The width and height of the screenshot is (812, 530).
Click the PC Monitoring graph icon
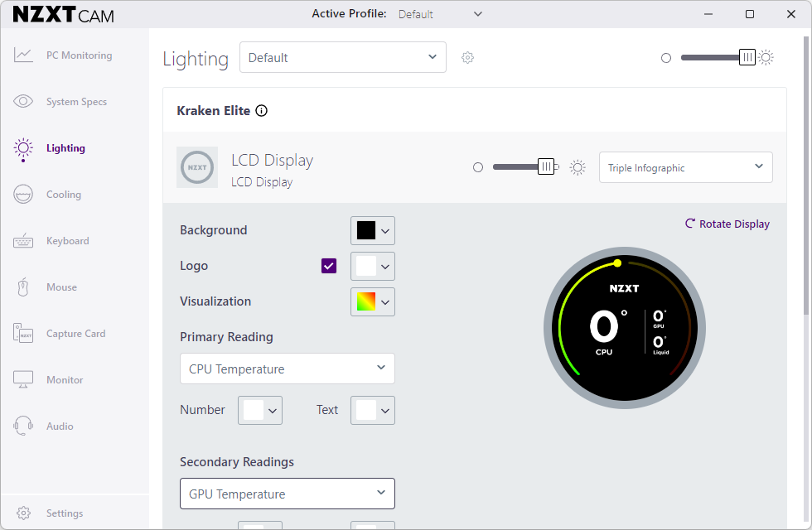click(x=23, y=55)
